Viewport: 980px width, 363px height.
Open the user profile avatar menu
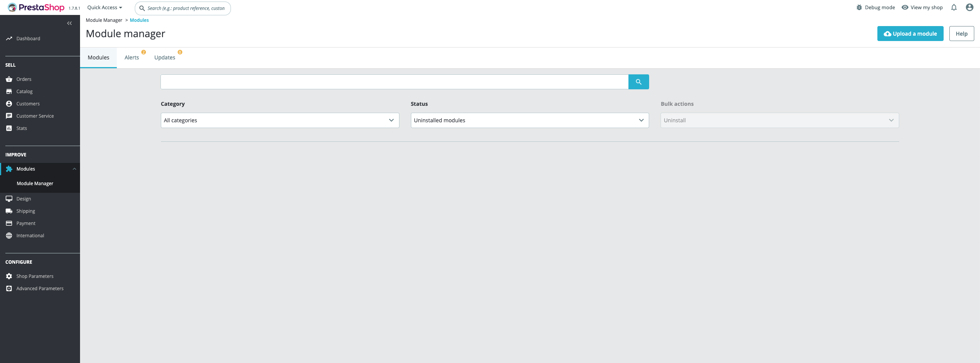point(970,7)
